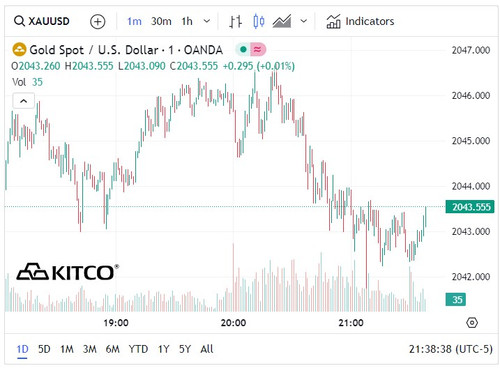This screenshot has width=500, height=370.
Task: Select the 30m timeframe
Action: point(161,21)
